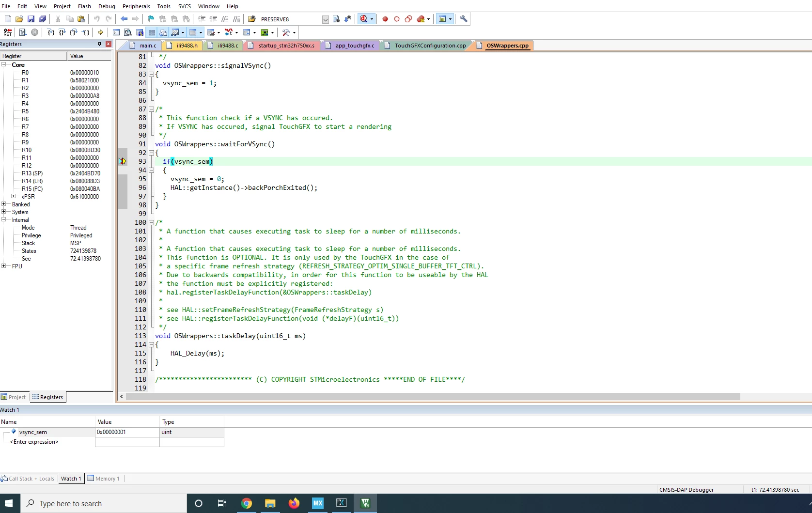This screenshot has width=812, height=513.
Task: Click the Open file folder icon
Action: point(19,19)
